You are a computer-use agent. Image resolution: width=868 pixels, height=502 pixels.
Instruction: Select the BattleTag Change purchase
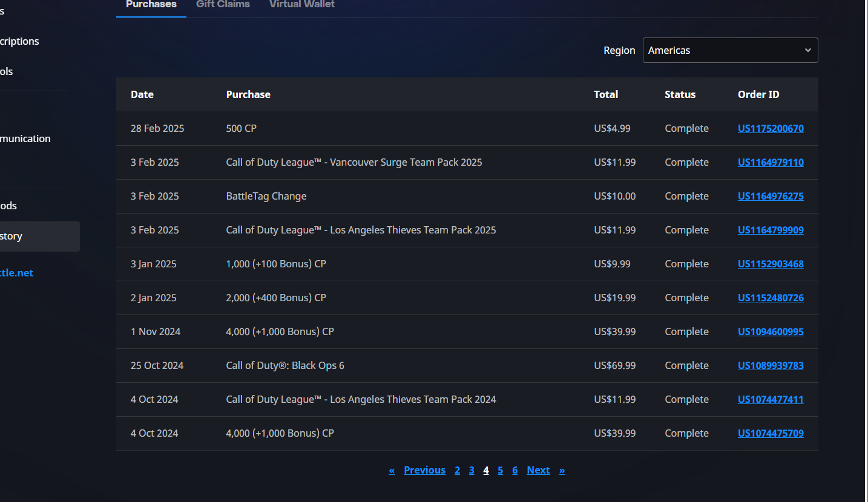(x=266, y=196)
